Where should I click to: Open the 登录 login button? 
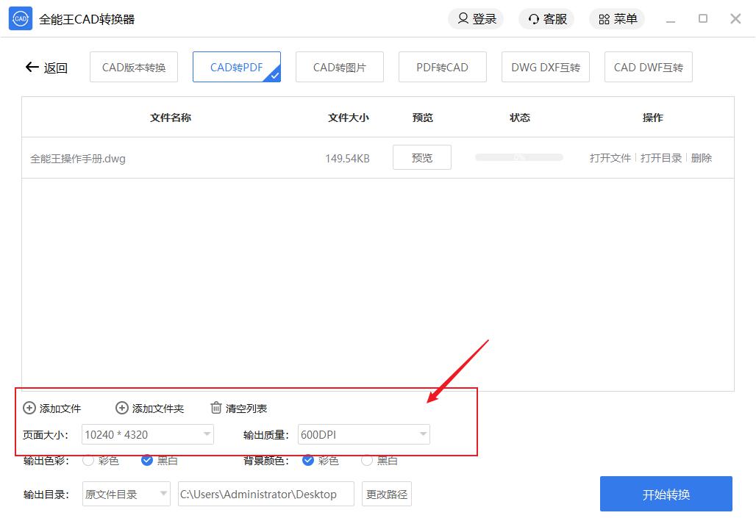pyautogui.click(x=476, y=19)
